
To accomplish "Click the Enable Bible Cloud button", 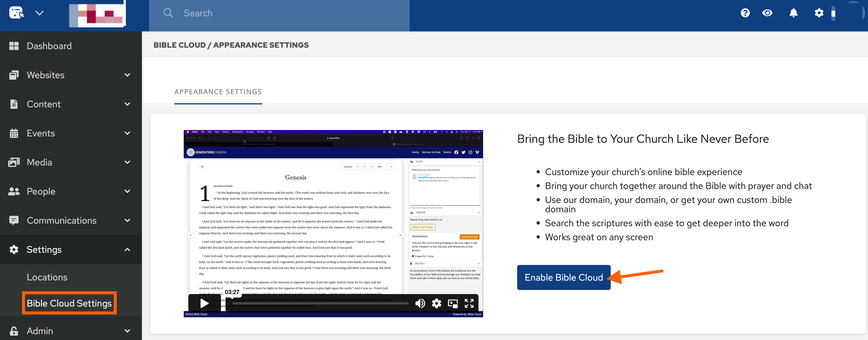I will (563, 277).
